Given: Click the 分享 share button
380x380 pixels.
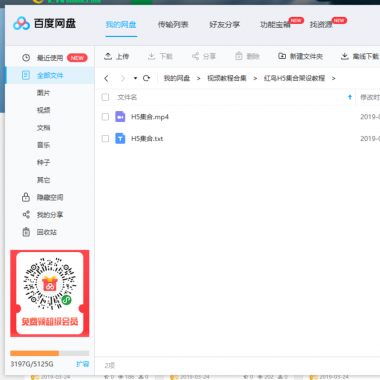Looking at the screenshot, I should pyautogui.click(x=204, y=56).
